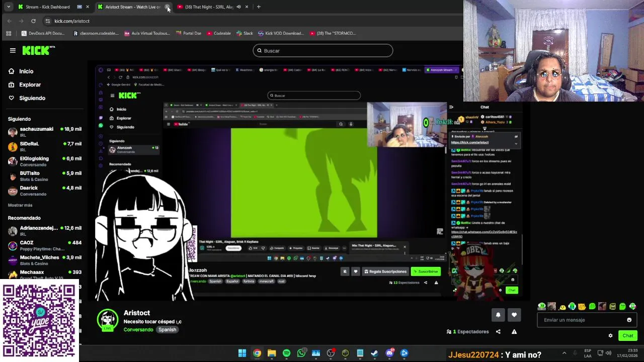Screen dimensions: 644x362
Task: Open classroom.codeable bookmark
Action: point(96,33)
